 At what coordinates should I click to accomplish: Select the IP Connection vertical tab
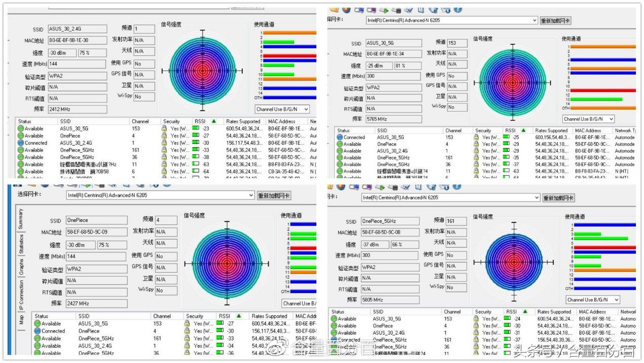pyautogui.click(x=21, y=295)
